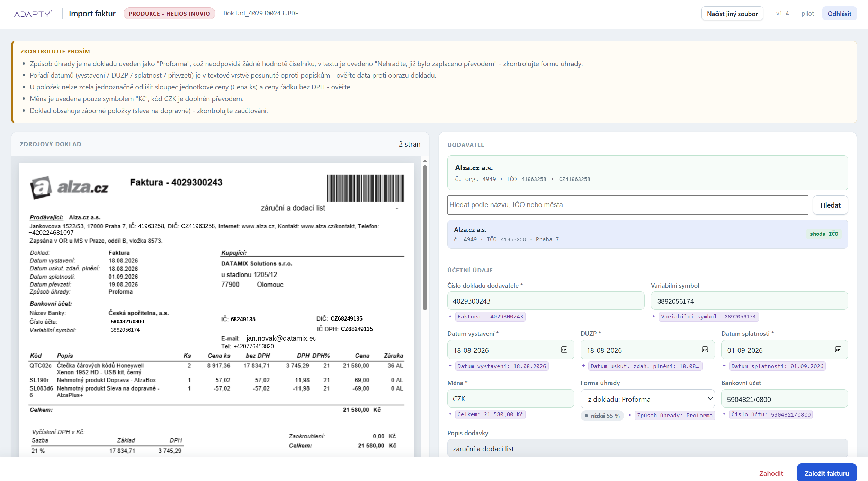The image size is (868, 481).
Task: Click the warning about záporné položky
Action: [149, 111]
